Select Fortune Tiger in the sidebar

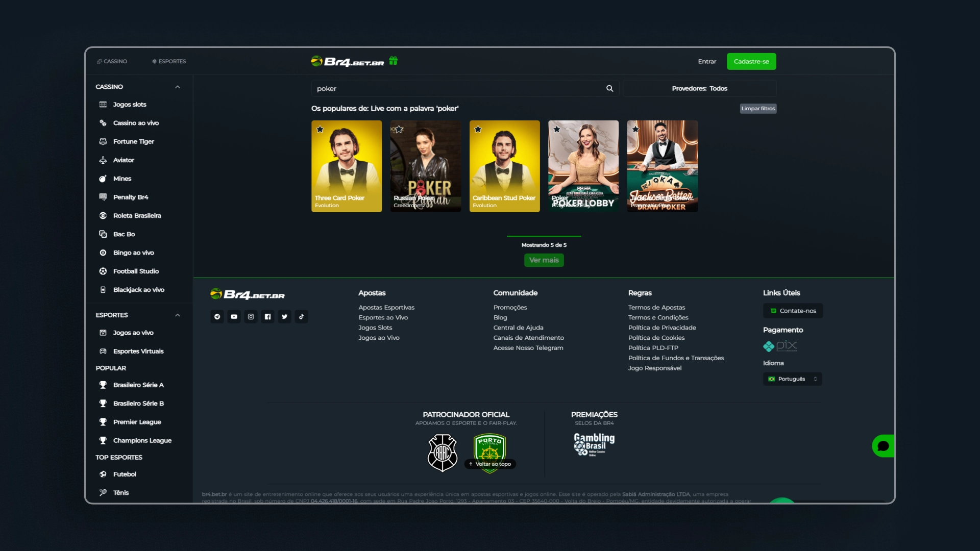click(x=132, y=141)
